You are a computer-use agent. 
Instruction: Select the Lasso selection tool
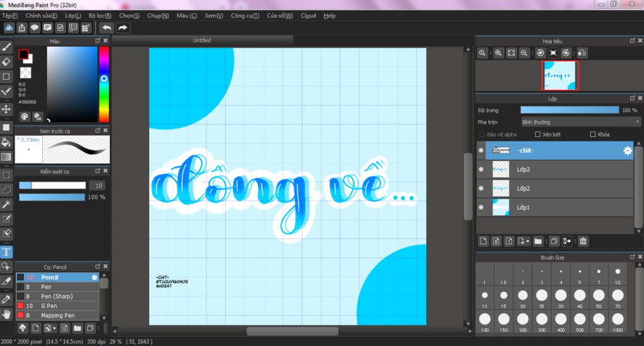[6, 190]
